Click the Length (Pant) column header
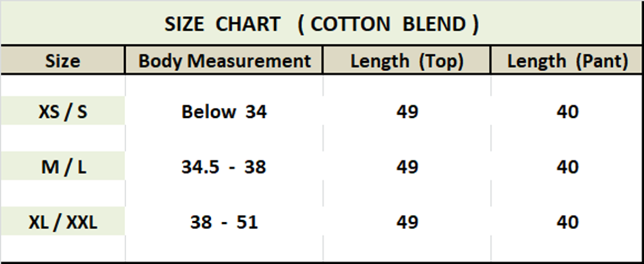 point(567,61)
